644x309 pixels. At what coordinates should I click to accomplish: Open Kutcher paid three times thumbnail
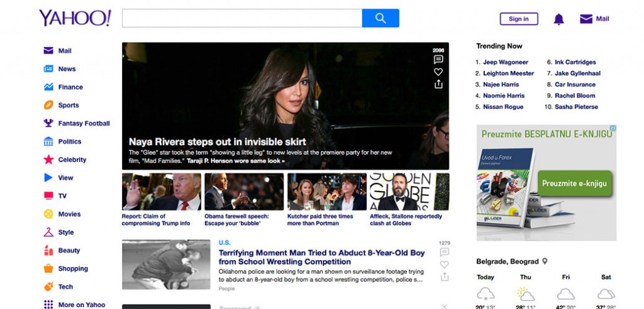327,192
